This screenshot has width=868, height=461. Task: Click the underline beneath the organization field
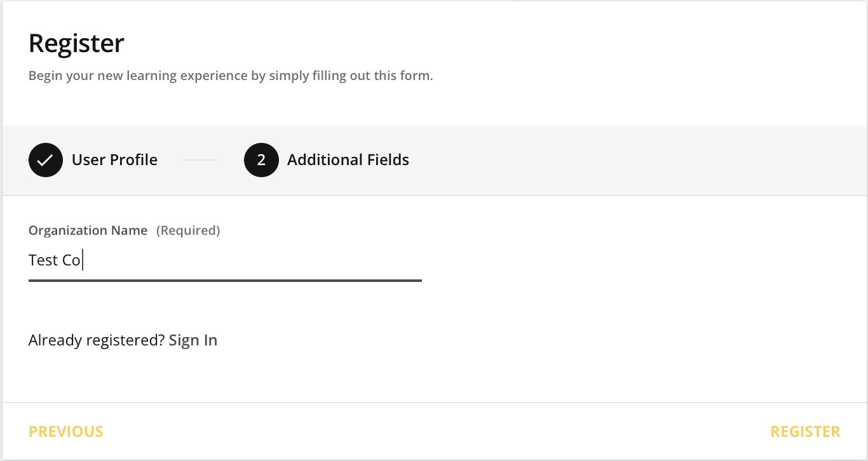click(x=225, y=280)
